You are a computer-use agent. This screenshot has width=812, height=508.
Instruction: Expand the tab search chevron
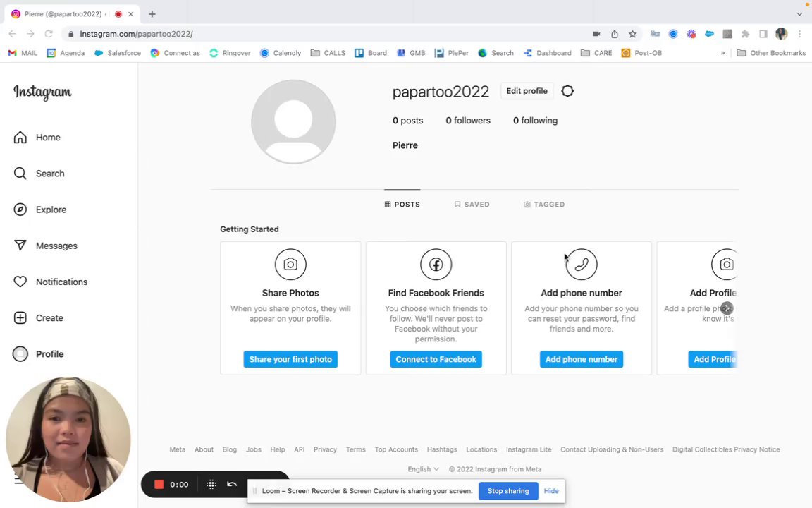coord(799,14)
